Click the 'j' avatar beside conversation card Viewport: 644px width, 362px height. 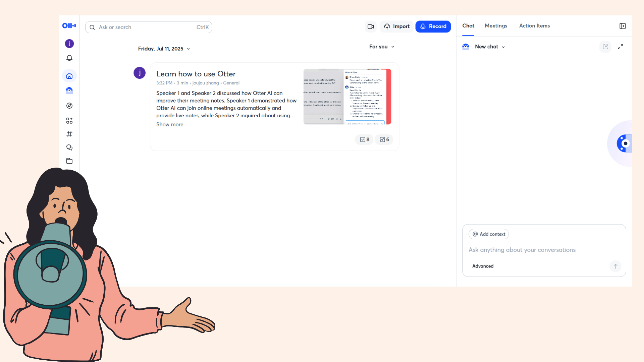click(140, 73)
